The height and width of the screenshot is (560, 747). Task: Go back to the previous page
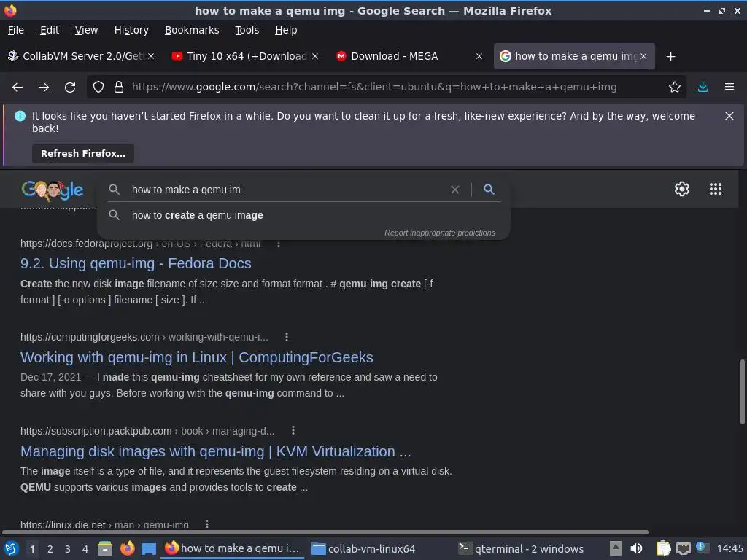[x=18, y=87]
